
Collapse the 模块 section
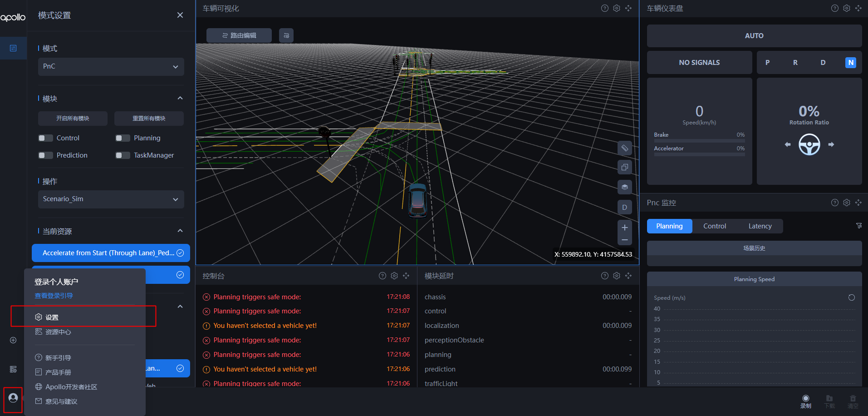point(180,97)
